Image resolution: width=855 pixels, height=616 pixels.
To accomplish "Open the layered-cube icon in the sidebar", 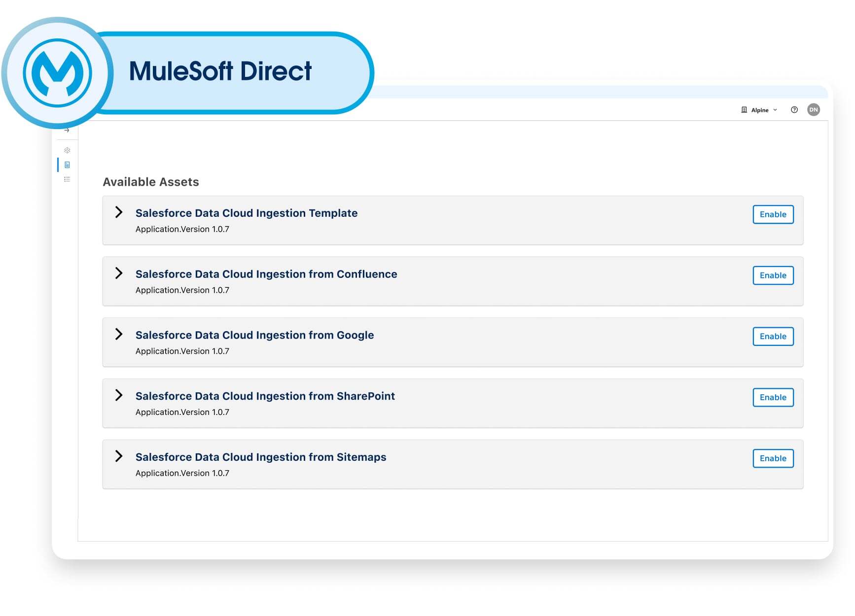I will [x=67, y=150].
